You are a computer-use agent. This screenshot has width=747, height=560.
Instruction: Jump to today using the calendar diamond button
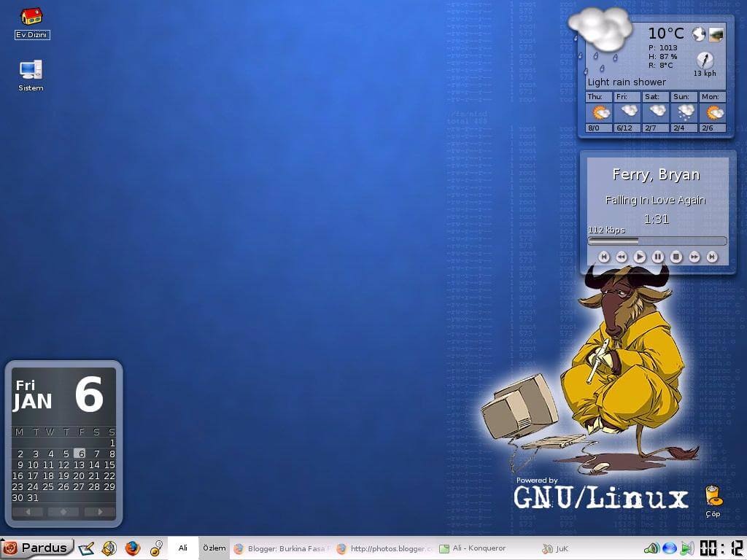[x=63, y=512]
